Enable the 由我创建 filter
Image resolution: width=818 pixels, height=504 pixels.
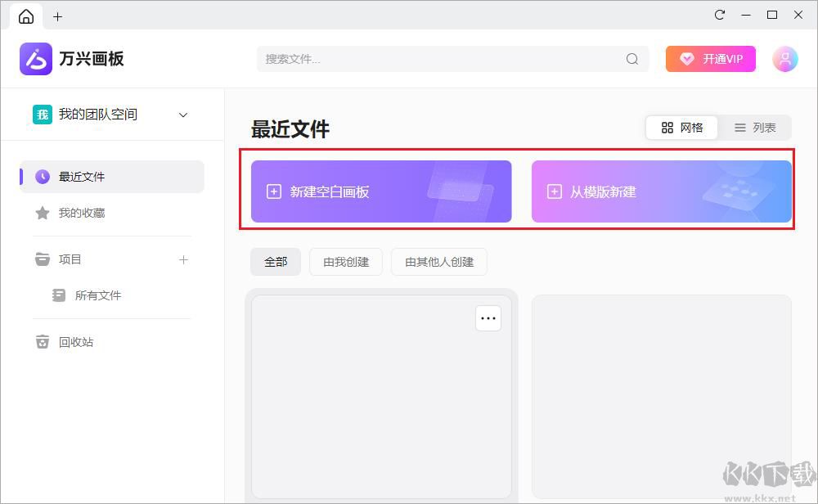click(x=345, y=262)
